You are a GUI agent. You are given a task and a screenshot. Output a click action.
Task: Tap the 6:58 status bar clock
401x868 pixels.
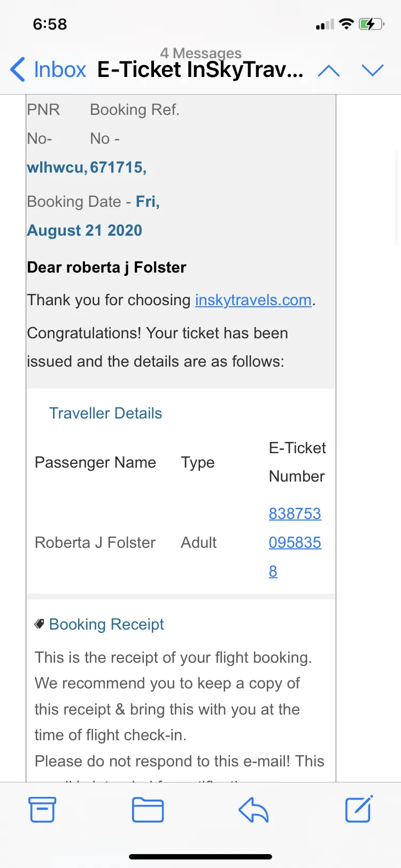(50, 24)
